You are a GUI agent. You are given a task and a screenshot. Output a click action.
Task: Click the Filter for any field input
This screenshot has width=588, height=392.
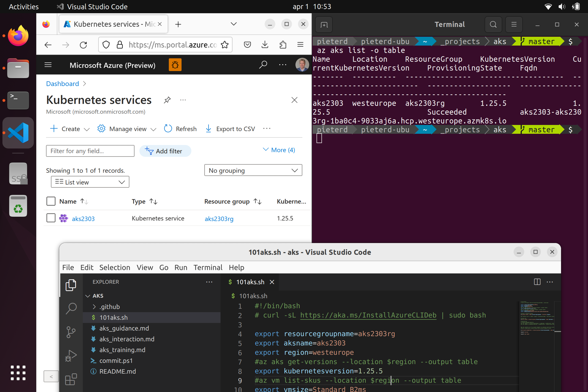[x=90, y=151]
